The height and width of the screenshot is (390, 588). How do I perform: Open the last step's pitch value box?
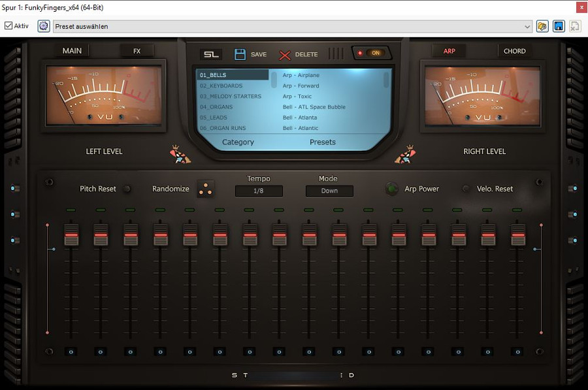[518, 351]
